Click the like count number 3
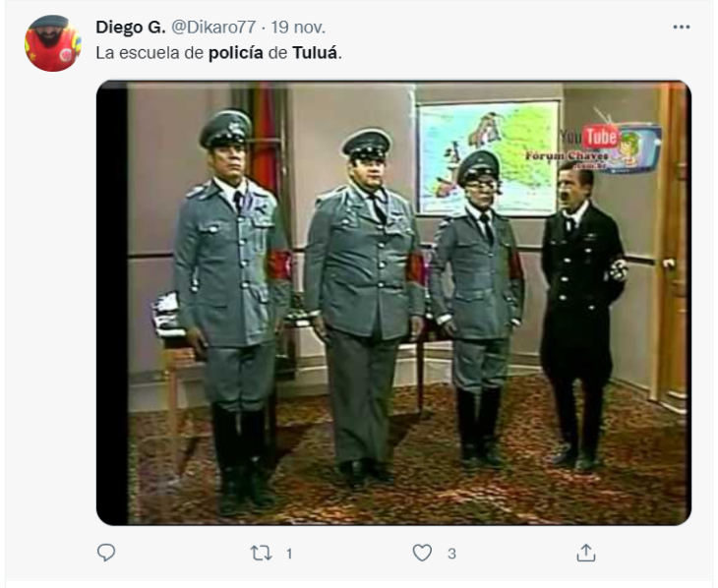The height and width of the screenshot is (588, 718). [451, 554]
